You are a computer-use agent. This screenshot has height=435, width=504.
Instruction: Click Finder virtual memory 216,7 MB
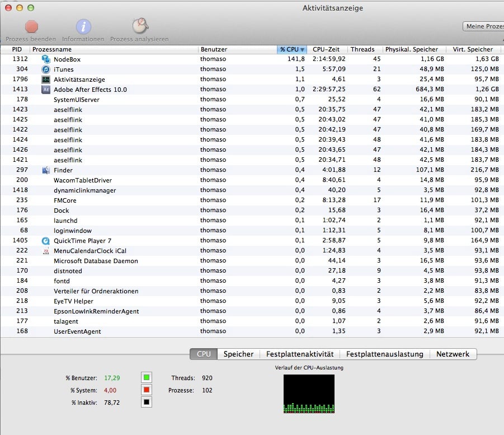click(485, 170)
